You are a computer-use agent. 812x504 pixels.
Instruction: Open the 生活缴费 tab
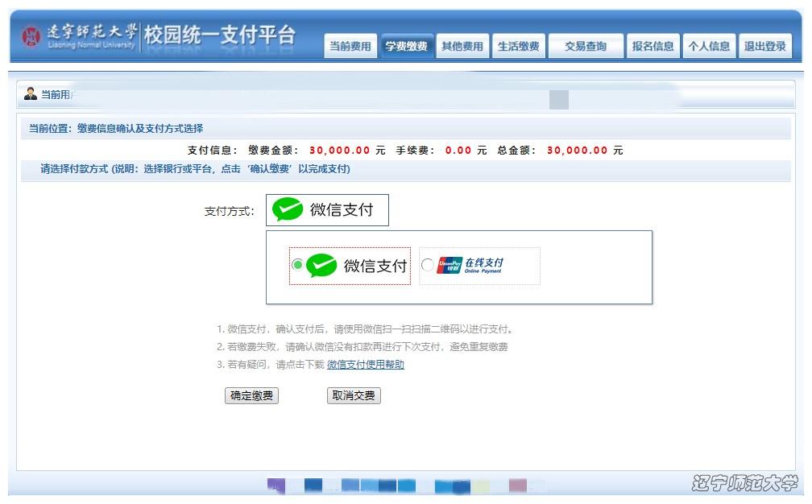[519, 47]
